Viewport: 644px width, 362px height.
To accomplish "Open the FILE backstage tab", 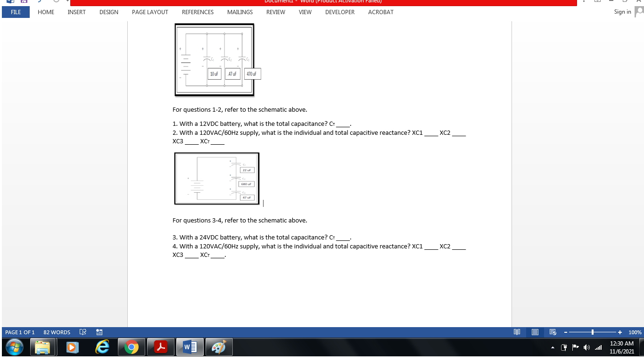I will 16,12.
